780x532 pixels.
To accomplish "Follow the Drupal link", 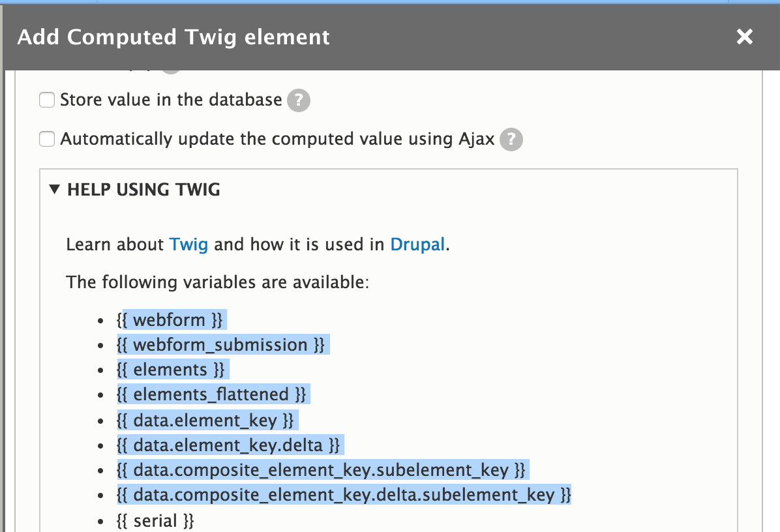I will (417, 244).
